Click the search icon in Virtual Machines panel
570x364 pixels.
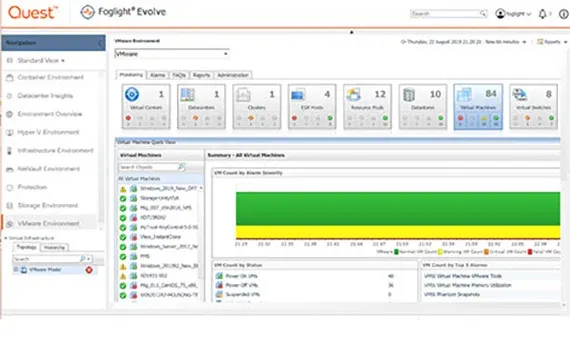(x=181, y=167)
